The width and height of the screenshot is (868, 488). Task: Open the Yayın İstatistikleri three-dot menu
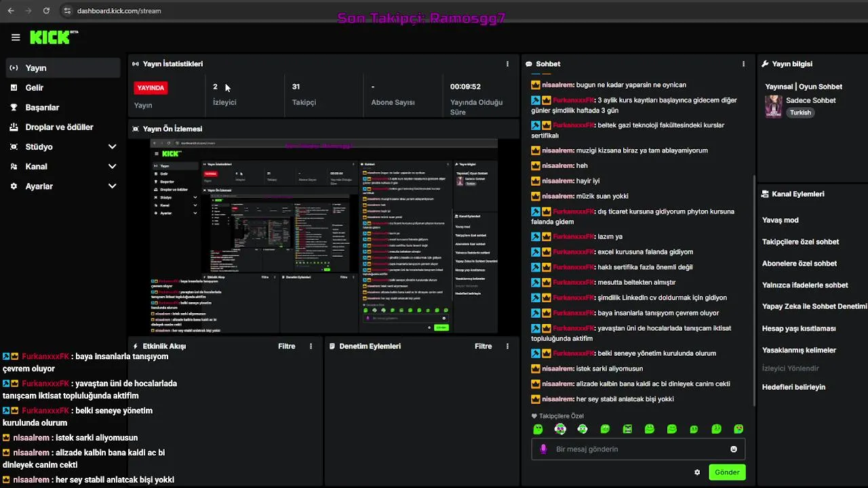click(x=507, y=64)
